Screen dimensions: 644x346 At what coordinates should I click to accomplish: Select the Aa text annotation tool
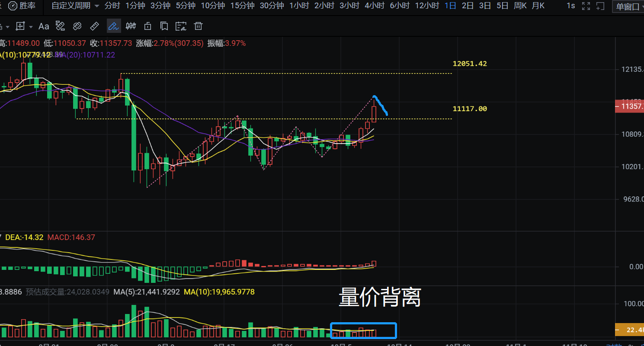click(44, 26)
